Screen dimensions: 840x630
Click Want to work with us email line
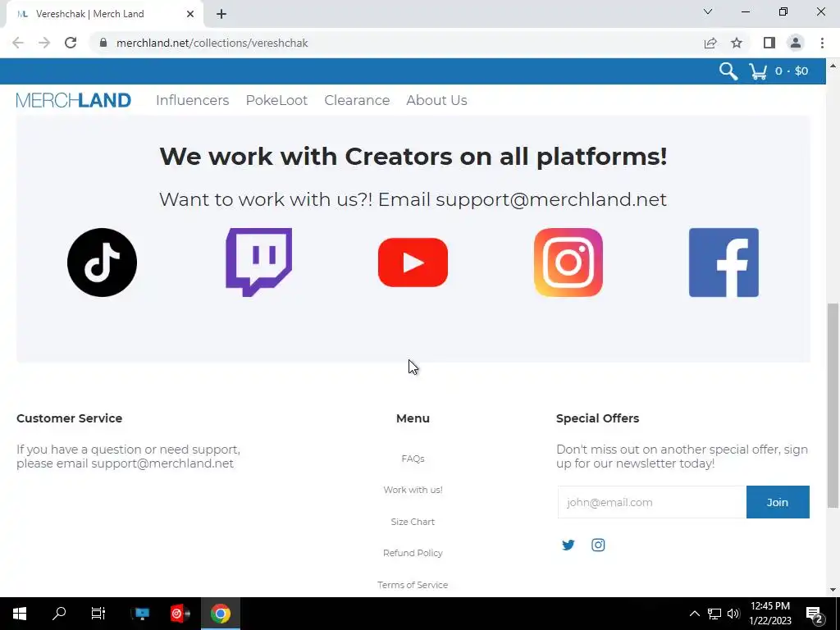coord(413,199)
